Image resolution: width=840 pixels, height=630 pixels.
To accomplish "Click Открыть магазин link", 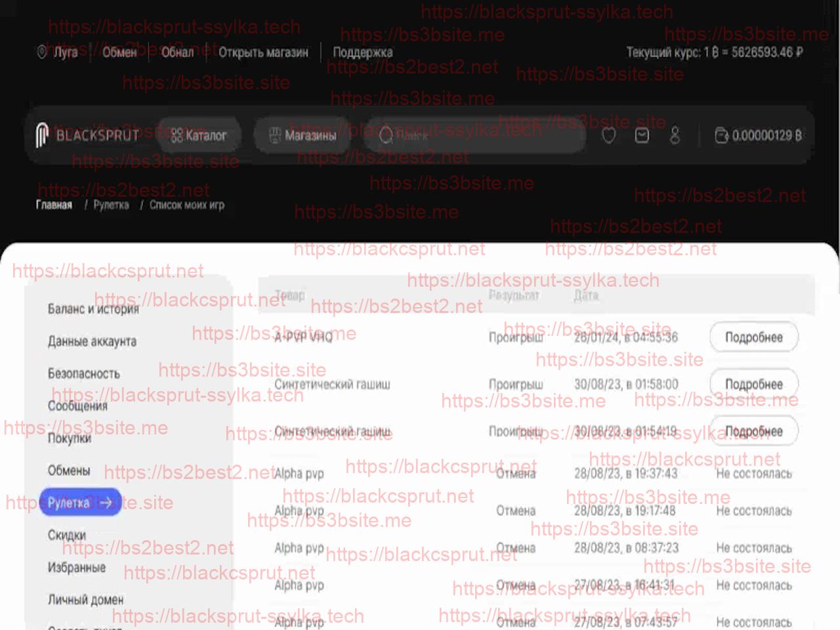I will (x=263, y=52).
